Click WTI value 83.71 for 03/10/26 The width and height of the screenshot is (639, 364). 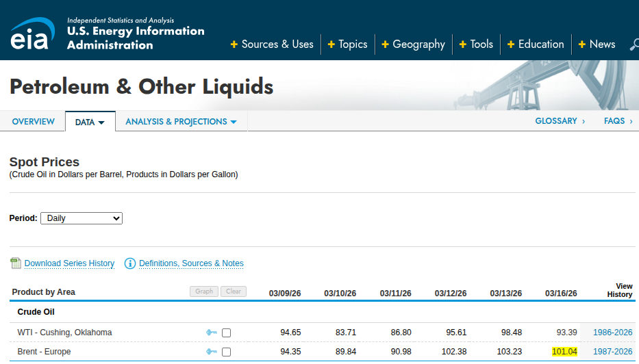(x=346, y=333)
